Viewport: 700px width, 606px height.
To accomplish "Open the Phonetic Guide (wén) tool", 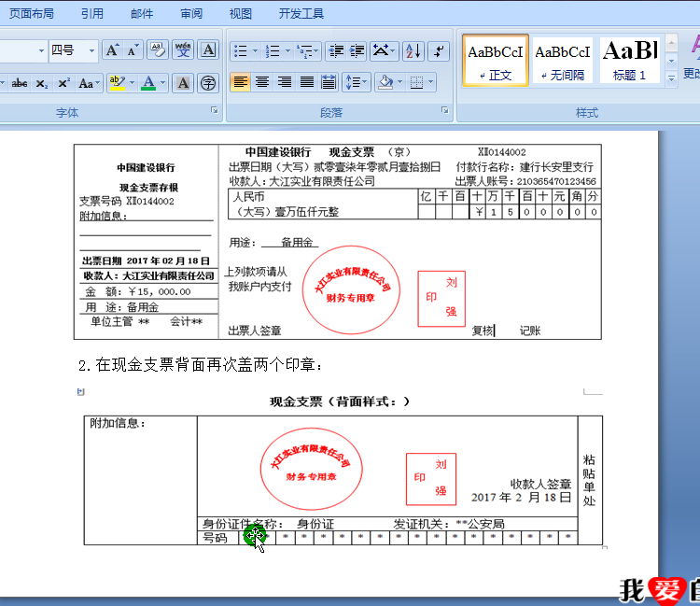I will [x=183, y=50].
